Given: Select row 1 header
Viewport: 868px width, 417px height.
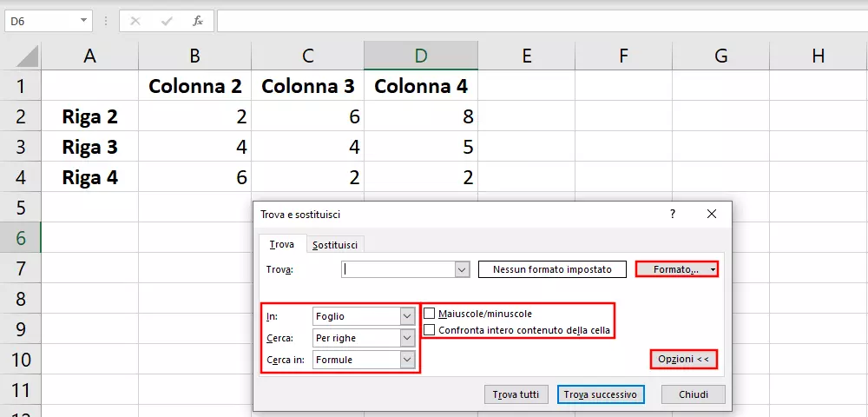Looking at the screenshot, I should [x=21, y=86].
